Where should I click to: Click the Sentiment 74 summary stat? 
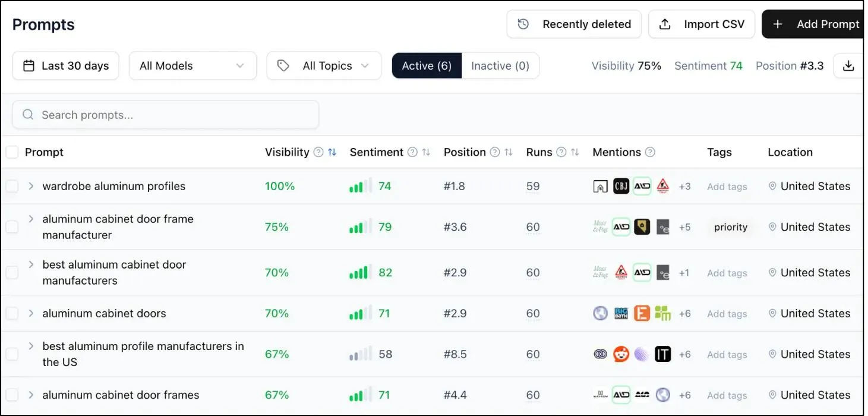coord(708,66)
